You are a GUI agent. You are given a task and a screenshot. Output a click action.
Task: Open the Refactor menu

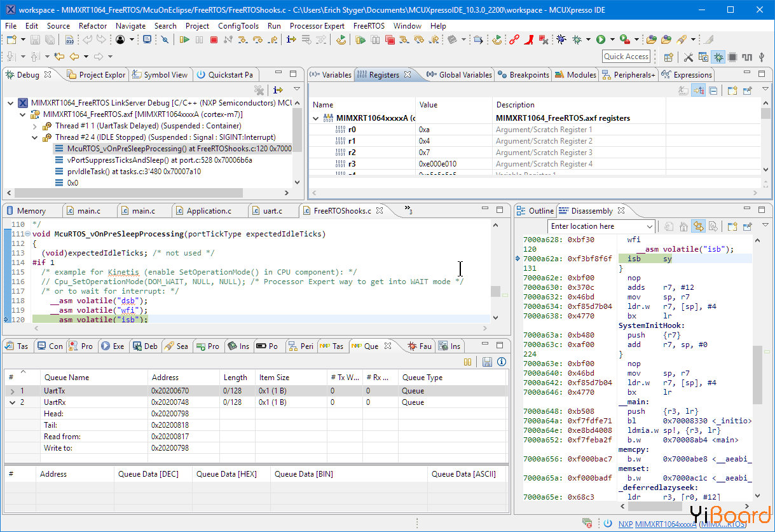(x=93, y=26)
